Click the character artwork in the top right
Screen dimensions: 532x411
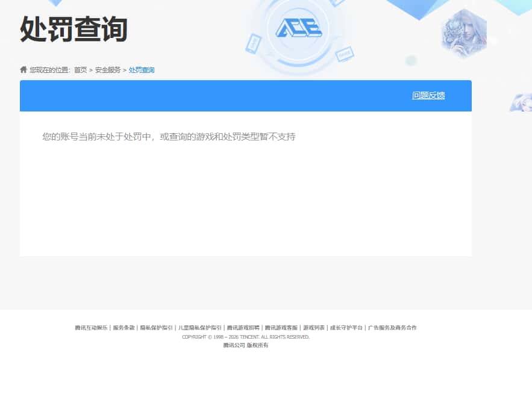tap(465, 33)
